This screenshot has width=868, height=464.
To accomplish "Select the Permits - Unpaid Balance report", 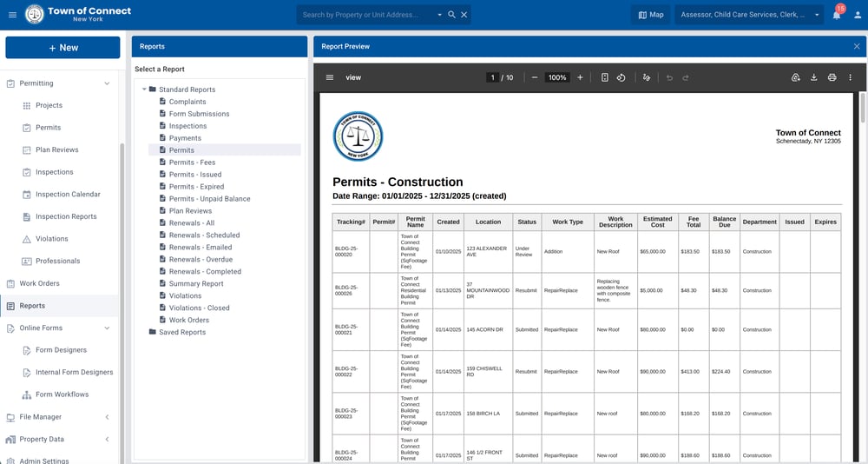I will (209, 199).
